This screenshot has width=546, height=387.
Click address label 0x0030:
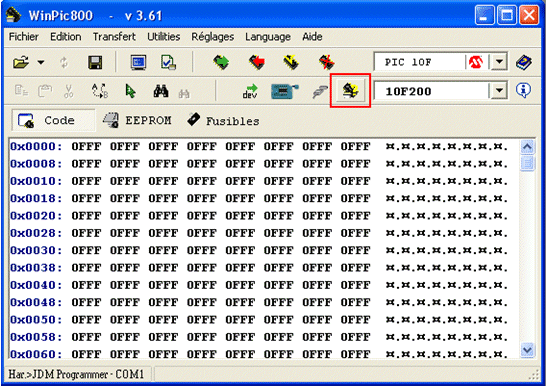[36, 250]
